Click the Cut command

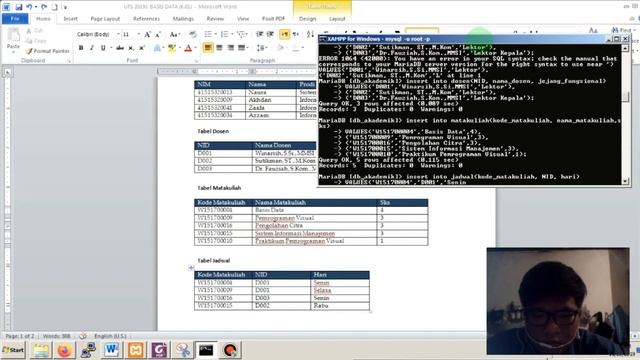coord(34,31)
